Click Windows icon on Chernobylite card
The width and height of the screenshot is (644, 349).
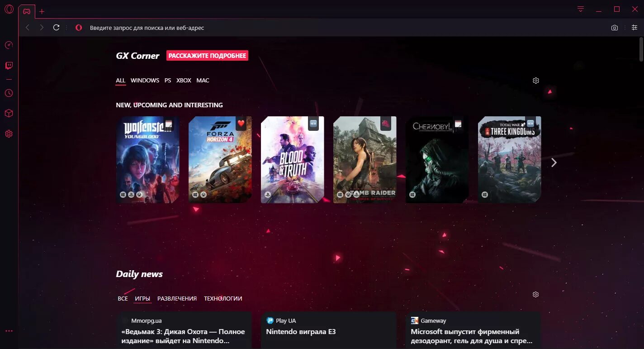click(412, 195)
